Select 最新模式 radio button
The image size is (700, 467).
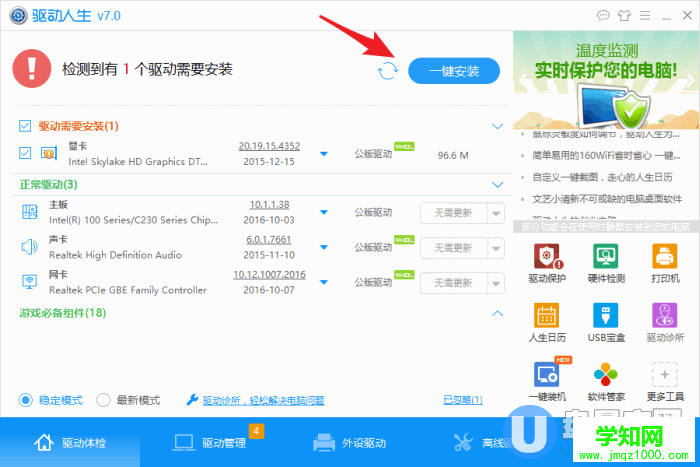click(103, 400)
